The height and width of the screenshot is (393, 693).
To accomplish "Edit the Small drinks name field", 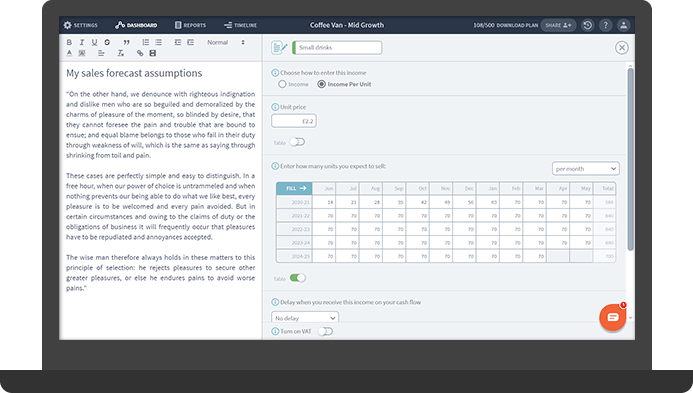I will (337, 48).
